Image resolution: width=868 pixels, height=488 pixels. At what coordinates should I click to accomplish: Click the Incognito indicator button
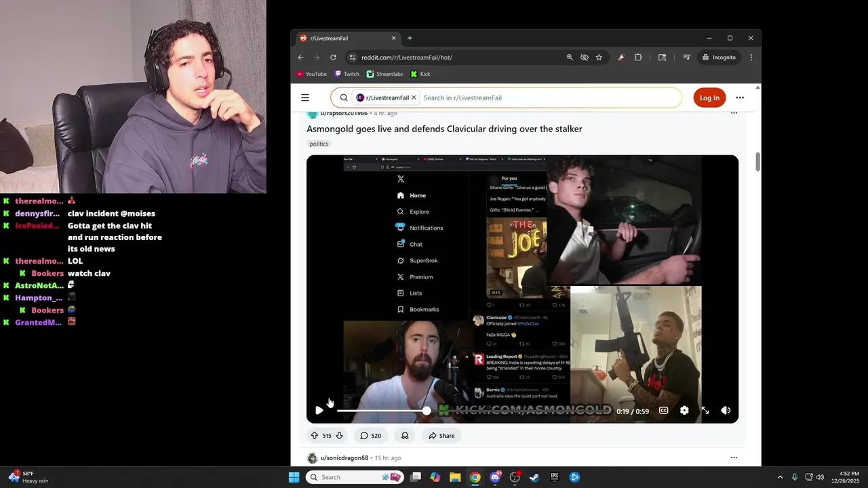719,58
